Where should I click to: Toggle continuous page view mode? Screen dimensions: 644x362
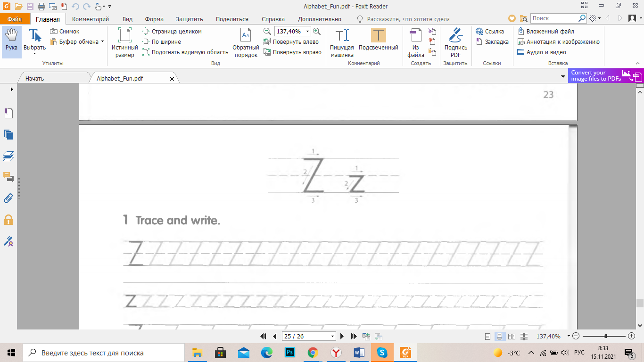pos(499,337)
